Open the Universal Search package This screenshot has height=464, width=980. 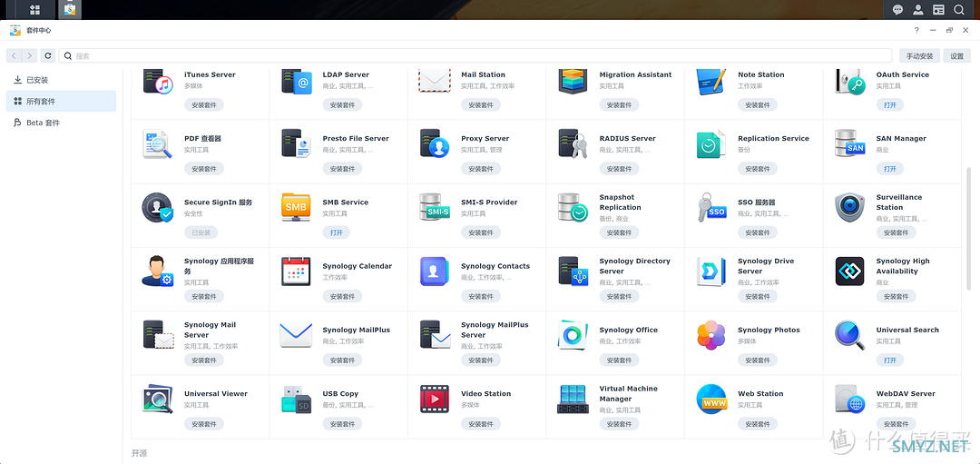[x=890, y=360]
